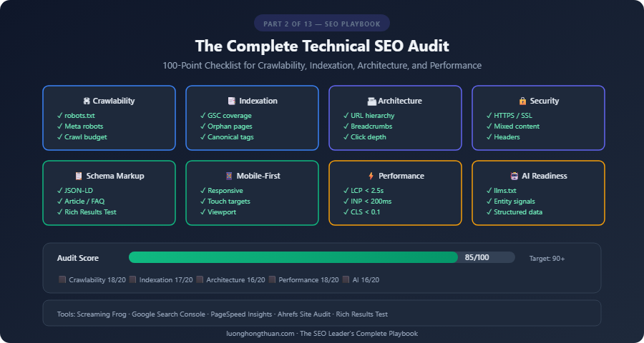Select the LCP < 2.5s checklist item
The width and height of the screenshot is (644, 343).
click(364, 191)
